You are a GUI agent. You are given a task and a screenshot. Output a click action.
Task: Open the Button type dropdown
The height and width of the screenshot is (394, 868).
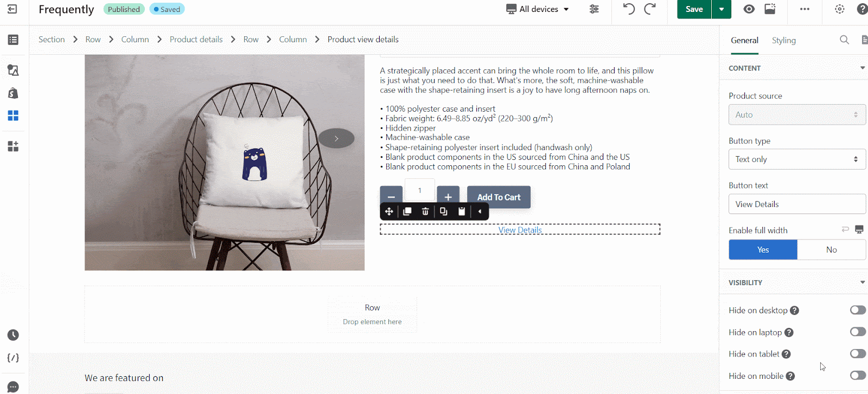pos(797,159)
